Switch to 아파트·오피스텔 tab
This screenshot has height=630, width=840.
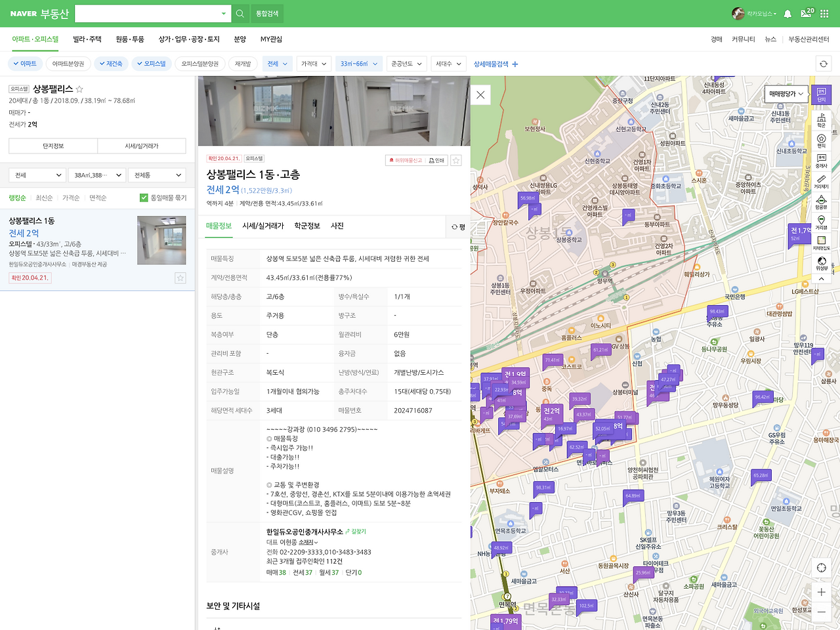pyautogui.click(x=35, y=39)
